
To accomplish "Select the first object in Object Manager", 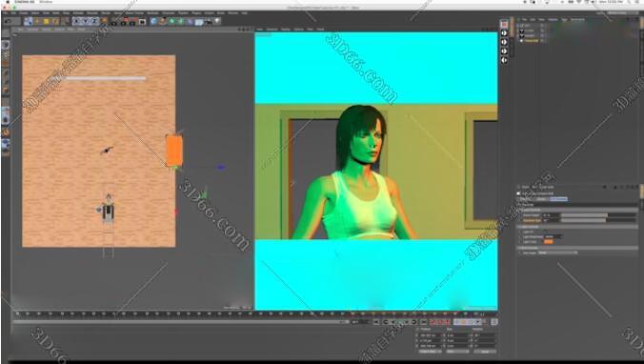I will click(x=527, y=26).
